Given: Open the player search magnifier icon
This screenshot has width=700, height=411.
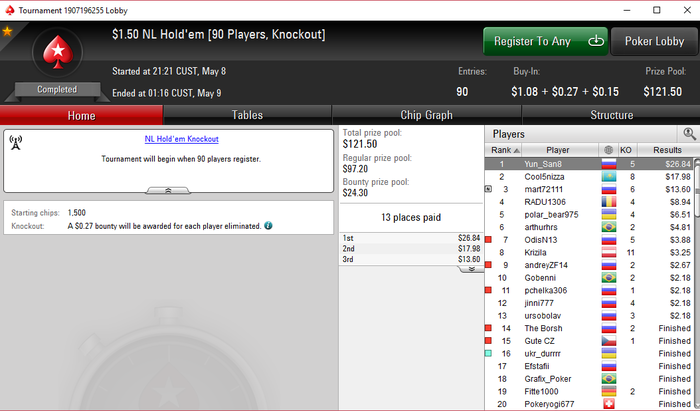Looking at the screenshot, I should [x=689, y=133].
